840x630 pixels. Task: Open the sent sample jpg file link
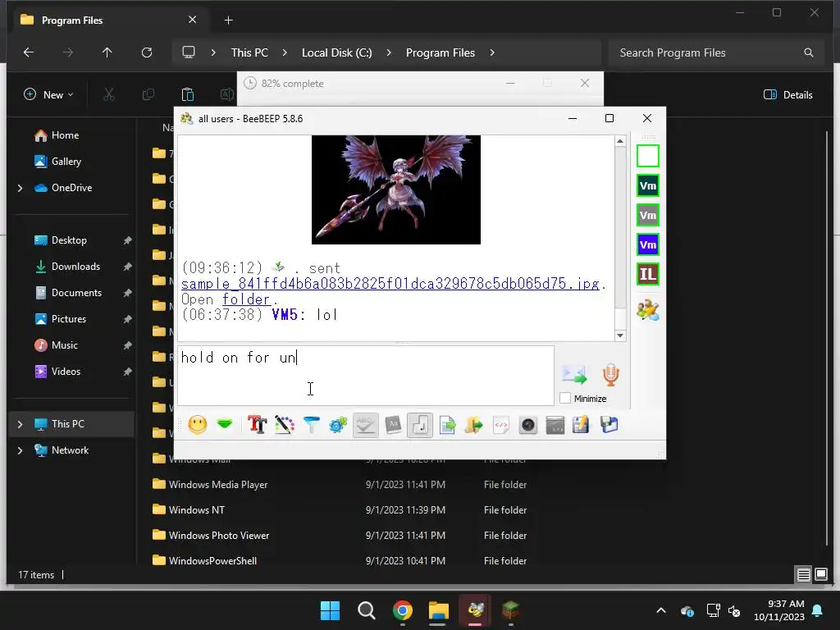pyautogui.click(x=390, y=284)
